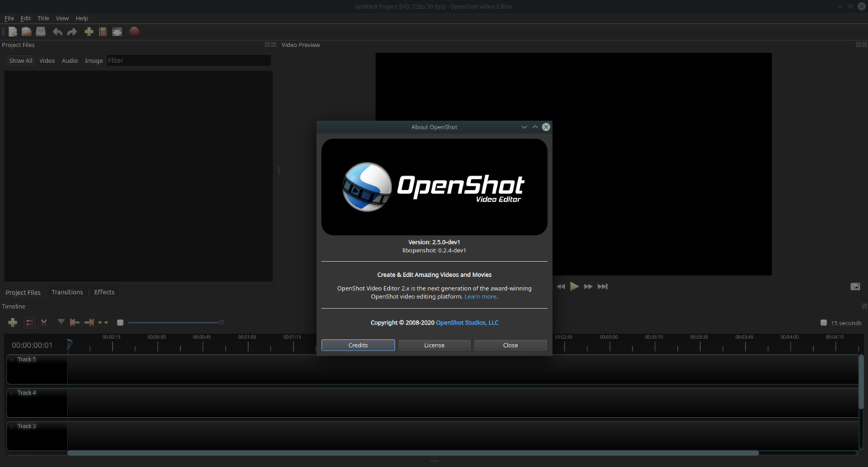Open the 15 seconds zoom scale dropdown
This screenshot has width=868, height=467.
pos(841,322)
